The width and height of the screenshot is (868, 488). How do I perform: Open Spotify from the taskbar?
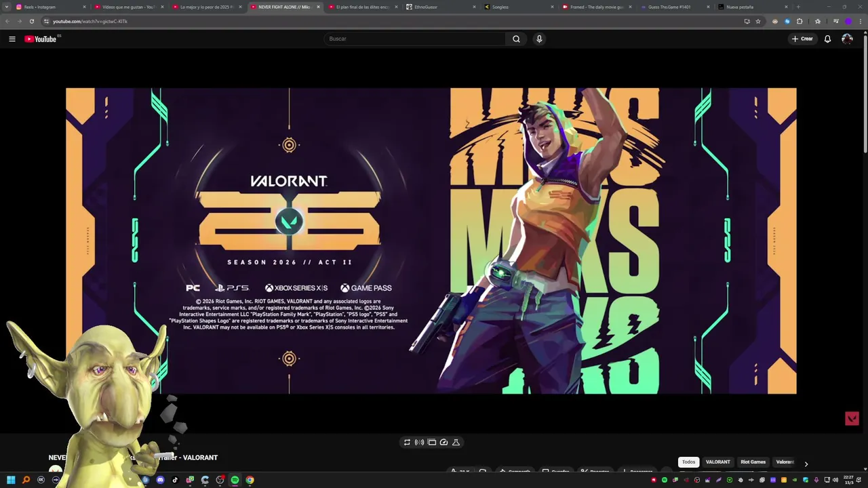(235, 480)
